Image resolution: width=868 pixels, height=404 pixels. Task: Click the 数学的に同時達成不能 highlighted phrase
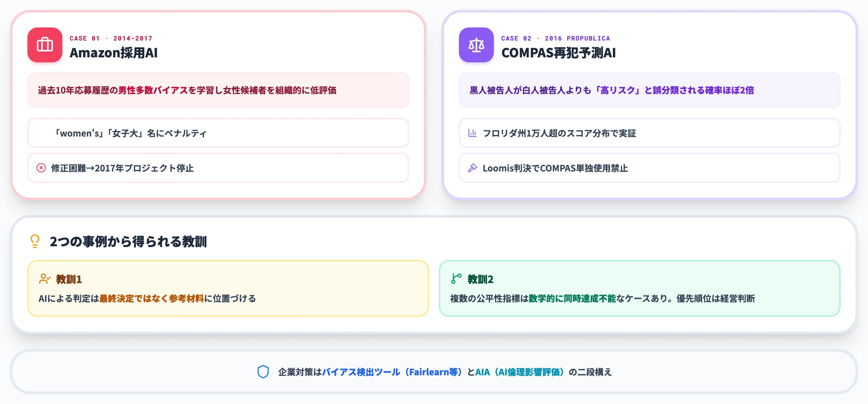click(x=572, y=299)
